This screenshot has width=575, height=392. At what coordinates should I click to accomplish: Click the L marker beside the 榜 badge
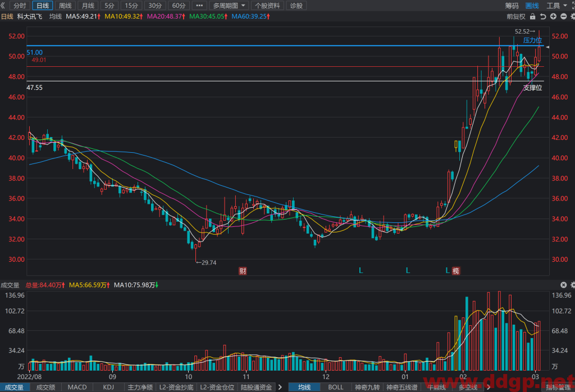point(448,271)
